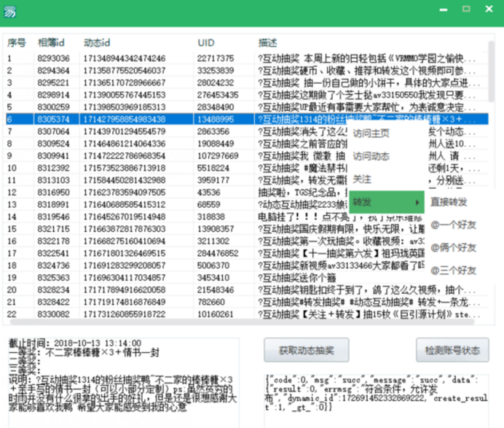Click the UID column header
Image resolution: width=504 pixels, height=428 pixels.
point(206,42)
